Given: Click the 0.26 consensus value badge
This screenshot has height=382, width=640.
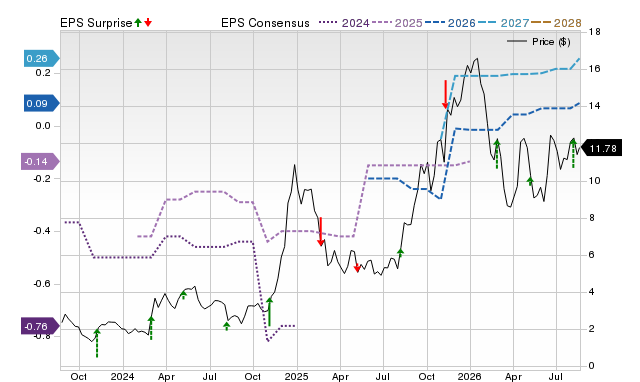Looking at the screenshot, I should [x=42, y=58].
